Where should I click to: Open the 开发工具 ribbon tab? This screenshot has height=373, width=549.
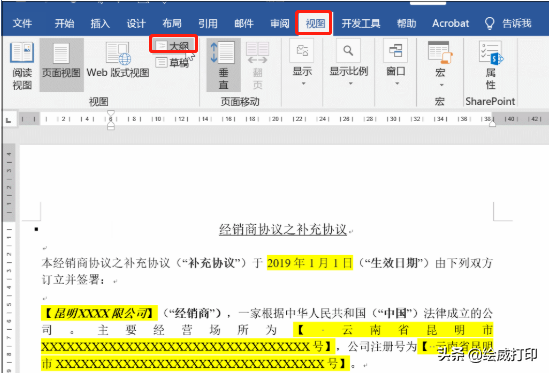(361, 23)
